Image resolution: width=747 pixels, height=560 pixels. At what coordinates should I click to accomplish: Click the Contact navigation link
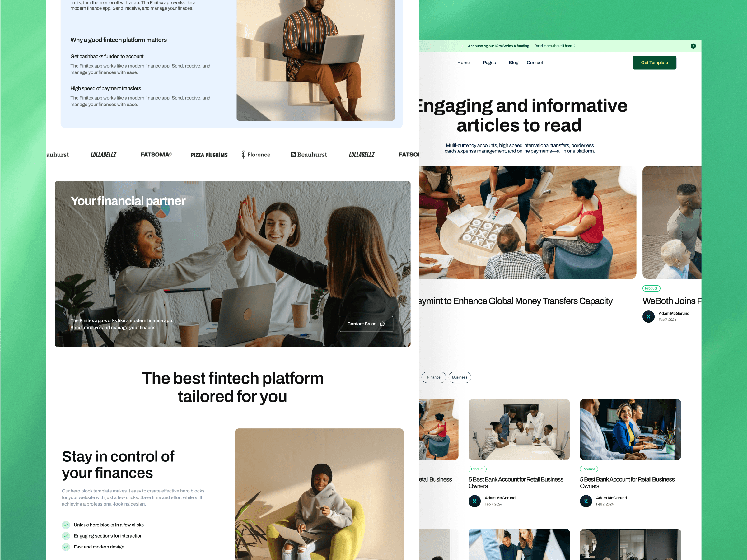click(x=535, y=62)
